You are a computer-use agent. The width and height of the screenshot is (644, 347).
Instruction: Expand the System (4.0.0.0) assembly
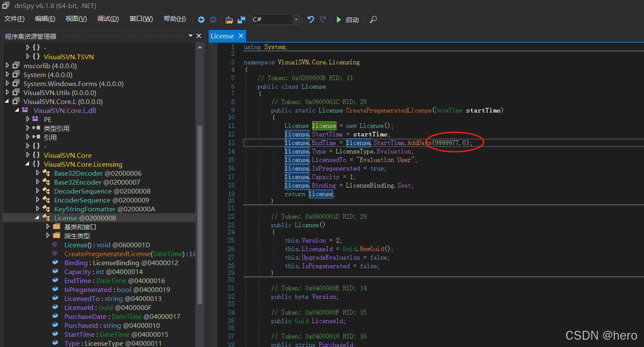pos(7,75)
